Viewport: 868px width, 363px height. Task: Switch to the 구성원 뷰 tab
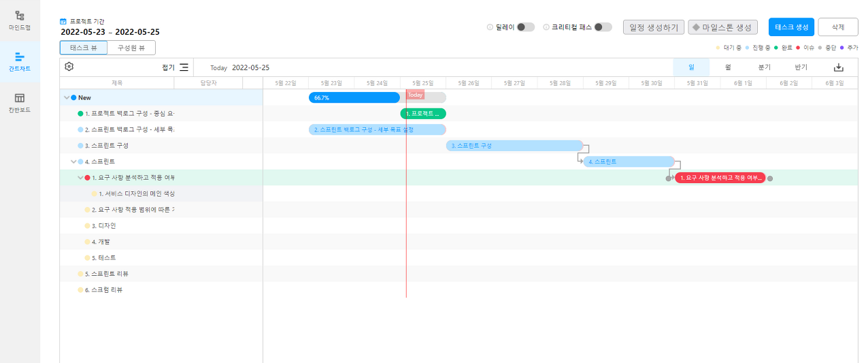pos(131,48)
